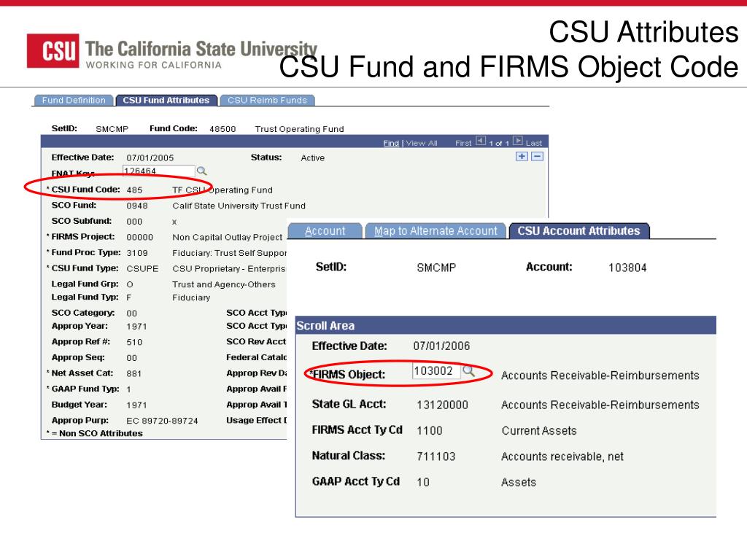Click Effective Date 07/01/2006
The width and height of the screenshot is (747, 560).
441,346
